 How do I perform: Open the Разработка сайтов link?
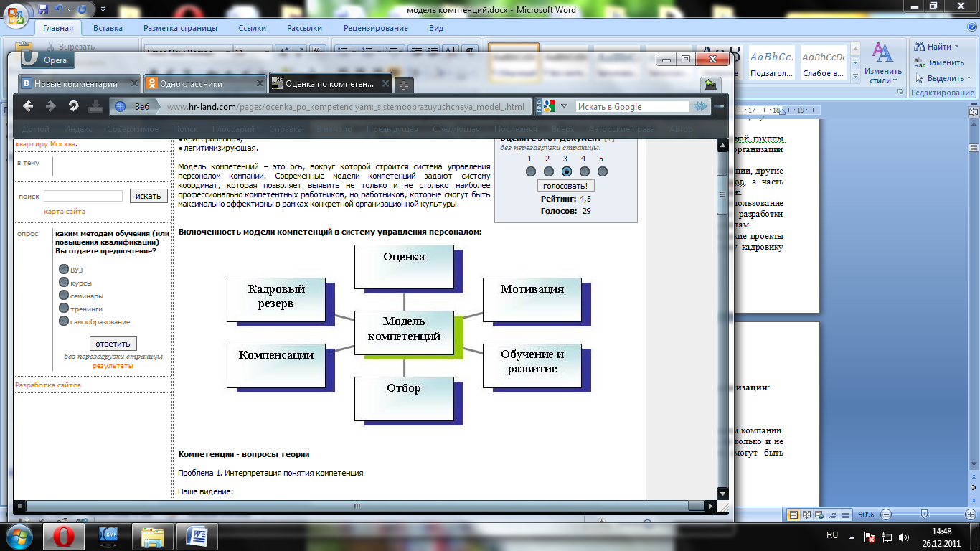[48, 385]
